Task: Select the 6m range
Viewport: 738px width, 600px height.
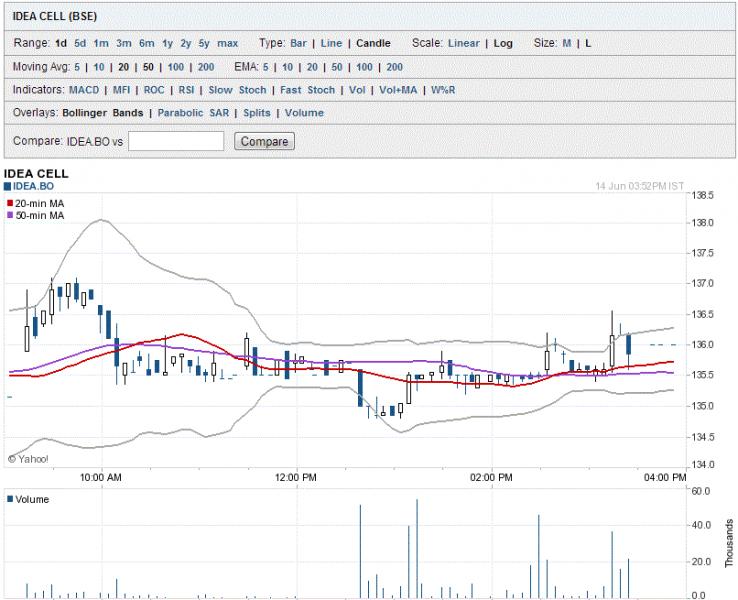Action: coord(147,43)
